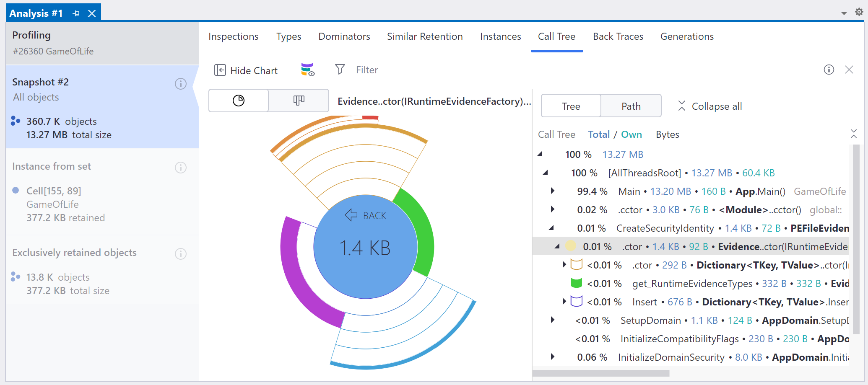Hide the chart using the Hide Chart button
This screenshot has height=385, width=868.
pyautogui.click(x=246, y=70)
